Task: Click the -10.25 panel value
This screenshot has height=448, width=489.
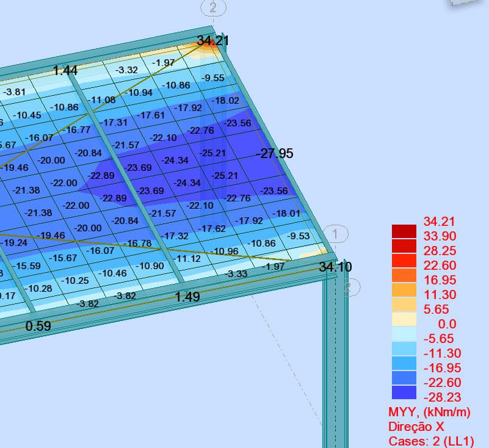Action: click(75, 281)
